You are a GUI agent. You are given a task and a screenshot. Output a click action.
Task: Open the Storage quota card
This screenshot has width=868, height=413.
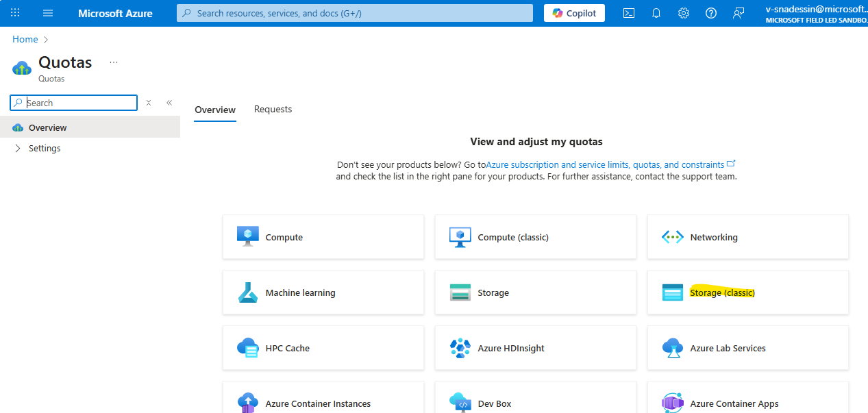click(x=536, y=292)
